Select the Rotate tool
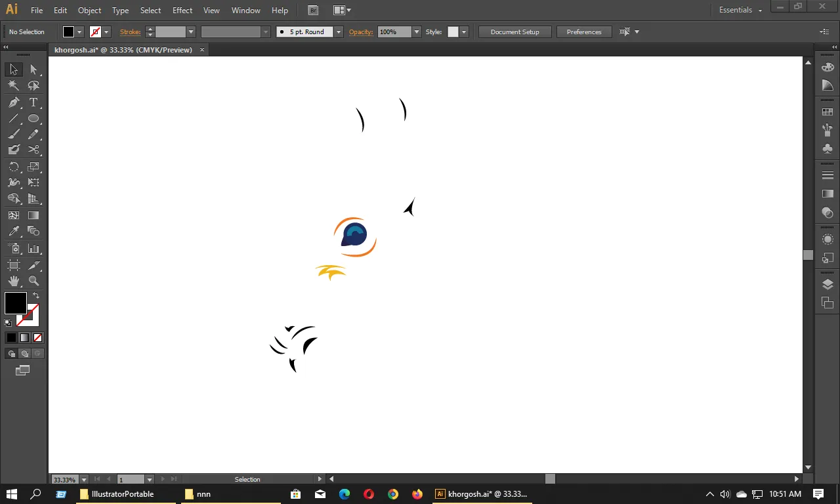840x504 pixels. point(14,167)
